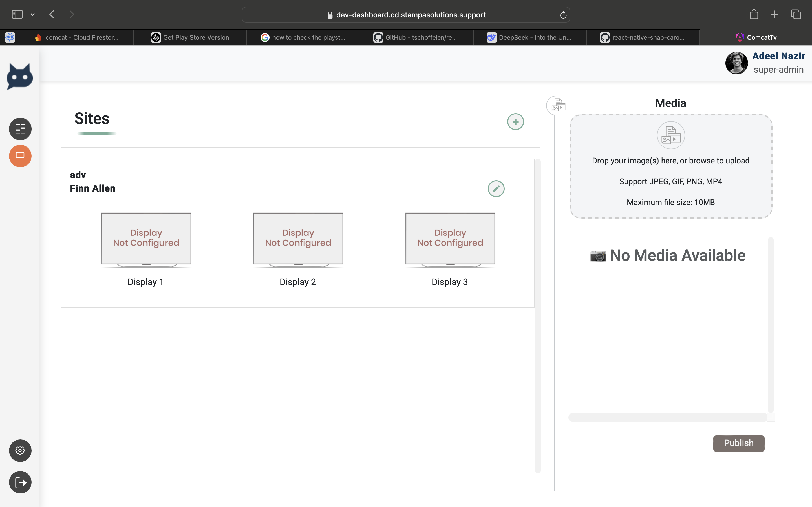This screenshot has height=507, width=812.
Task: Click the browser address bar URL
Action: [x=410, y=15]
